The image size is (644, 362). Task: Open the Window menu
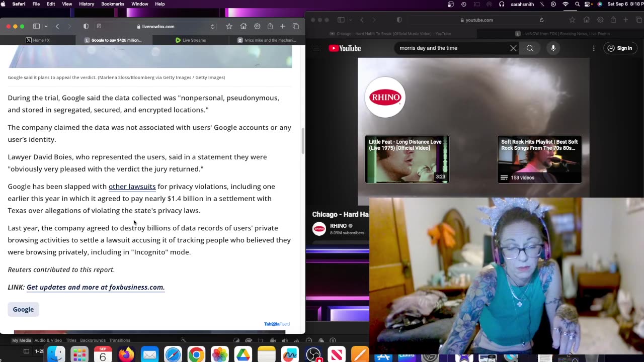[x=140, y=4]
